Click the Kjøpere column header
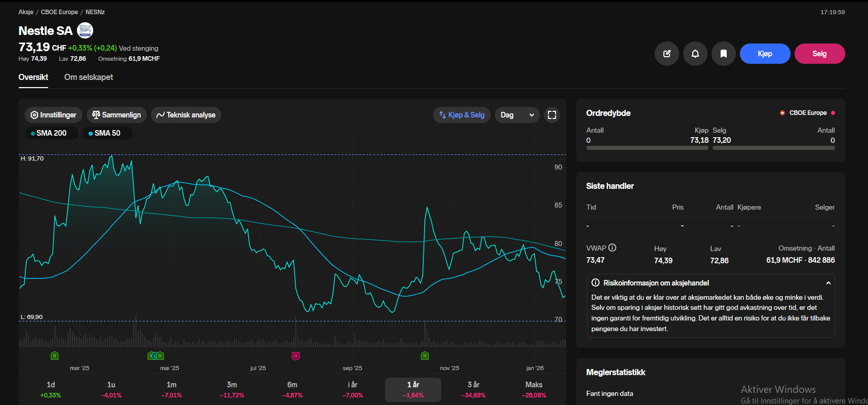The width and height of the screenshot is (868, 405). pyautogui.click(x=749, y=208)
